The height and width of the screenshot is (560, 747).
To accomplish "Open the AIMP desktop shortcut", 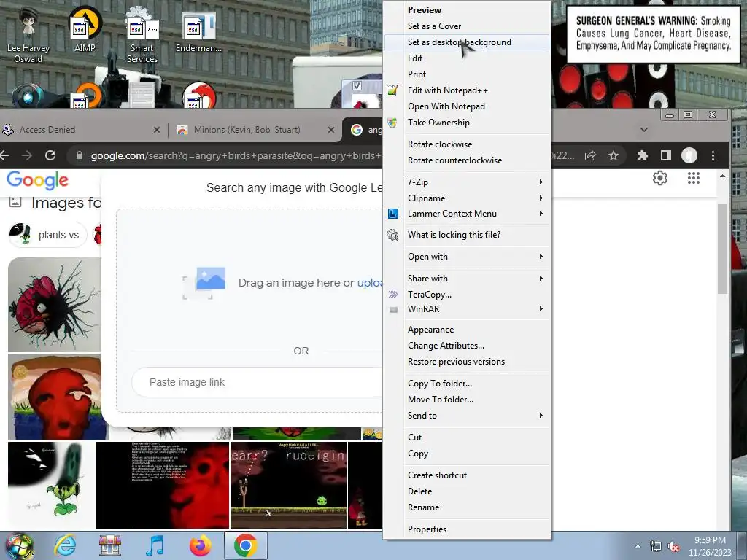I will click(85, 29).
